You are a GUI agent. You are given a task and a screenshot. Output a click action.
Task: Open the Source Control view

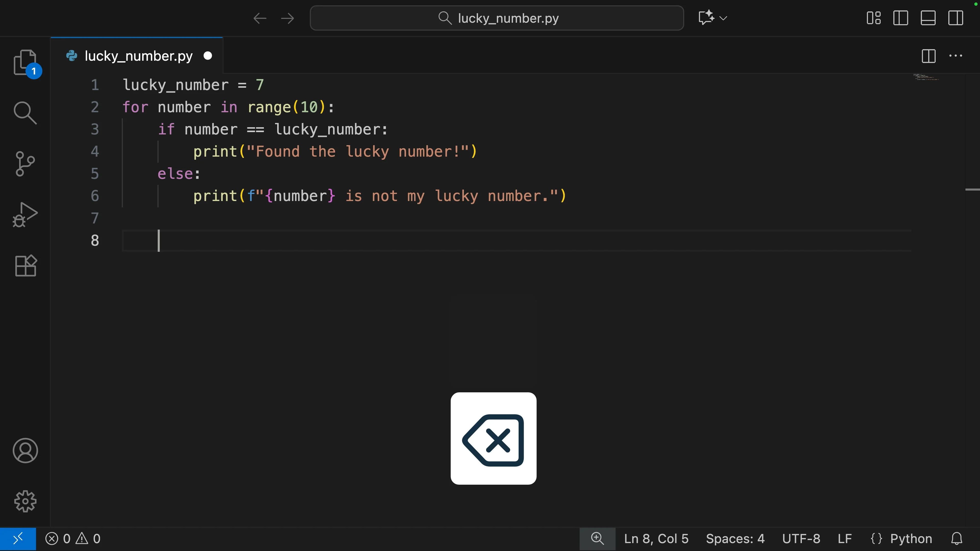point(25,164)
